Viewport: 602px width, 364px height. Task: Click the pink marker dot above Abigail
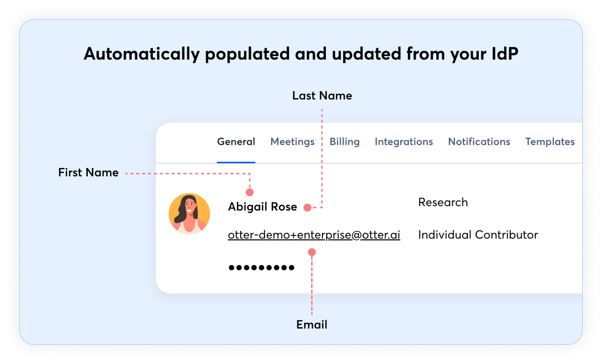250,192
